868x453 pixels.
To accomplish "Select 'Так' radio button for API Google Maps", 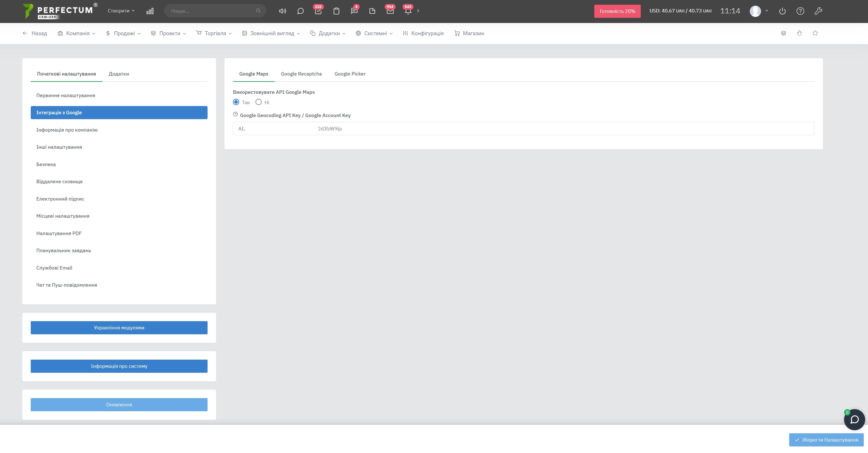I will coord(235,102).
